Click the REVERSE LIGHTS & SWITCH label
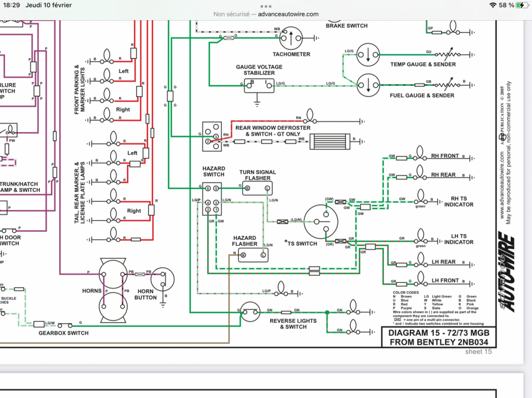The width and height of the screenshot is (532, 398). tap(293, 324)
